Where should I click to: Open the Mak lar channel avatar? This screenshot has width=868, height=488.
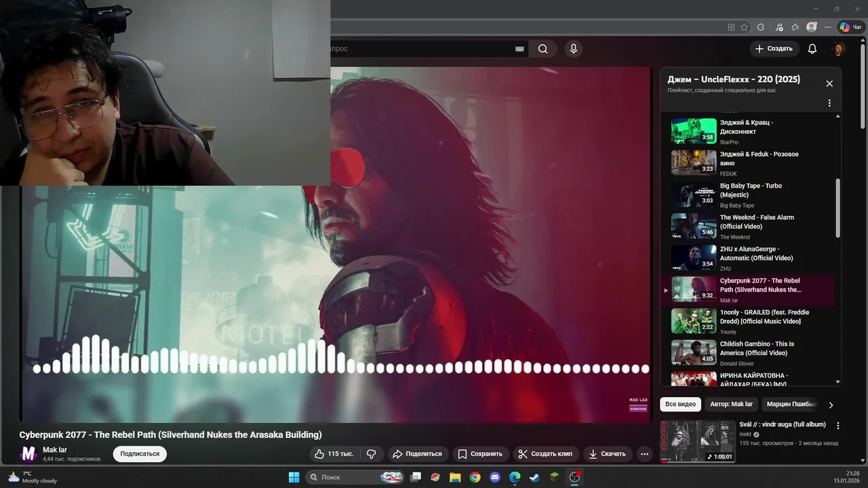pyautogui.click(x=28, y=453)
